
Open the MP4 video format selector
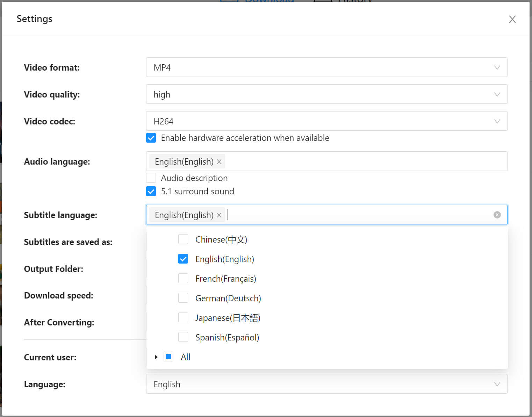tap(315, 67)
